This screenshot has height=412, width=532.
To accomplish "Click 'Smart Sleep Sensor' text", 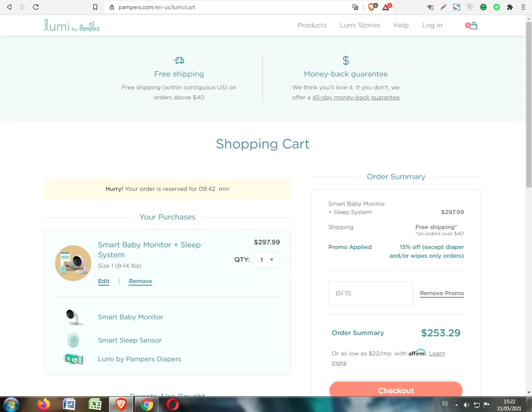I will click(x=130, y=340).
